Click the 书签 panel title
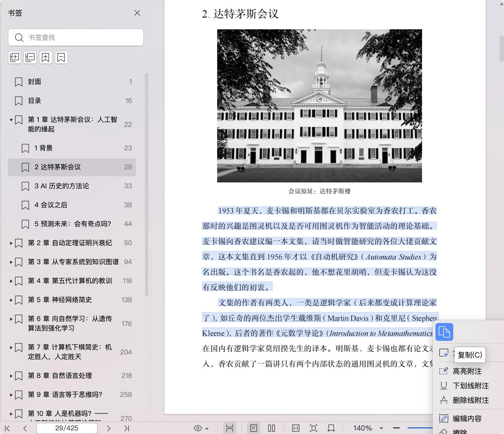This screenshot has width=504, height=434. pyautogui.click(x=15, y=13)
